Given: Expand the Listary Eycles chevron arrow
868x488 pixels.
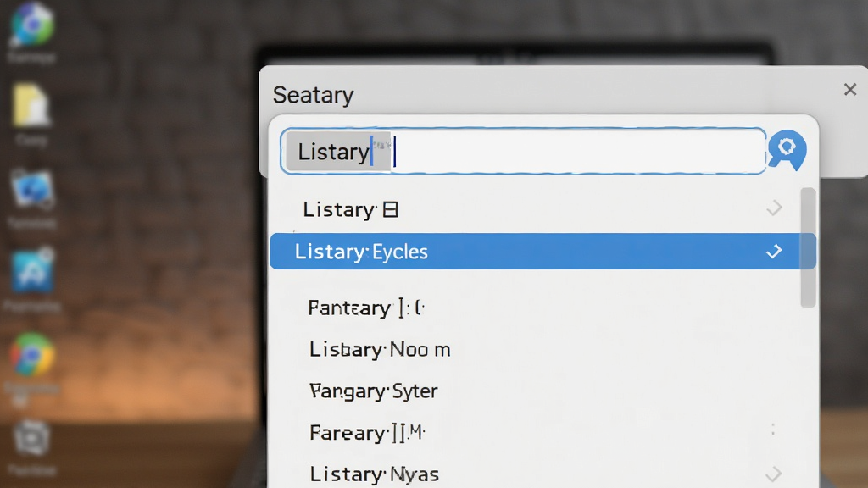Looking at the screenshot, I should click(775, 251).
